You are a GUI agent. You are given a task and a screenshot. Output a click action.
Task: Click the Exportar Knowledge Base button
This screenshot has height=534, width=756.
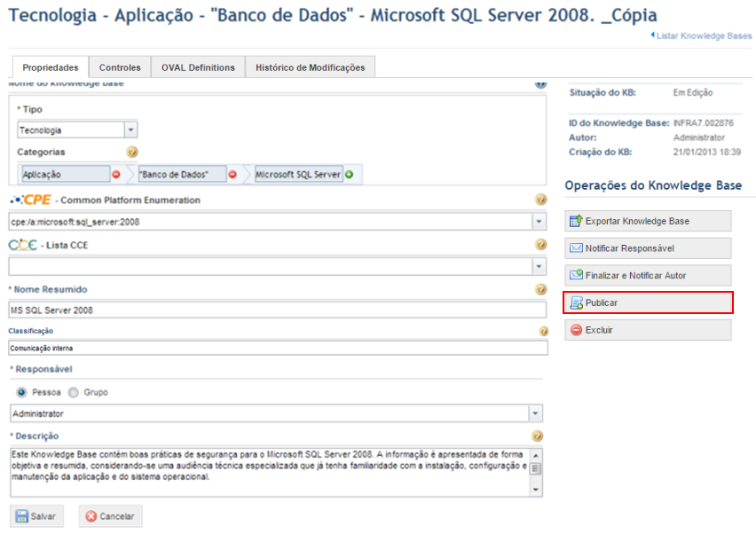coord(648,221)
